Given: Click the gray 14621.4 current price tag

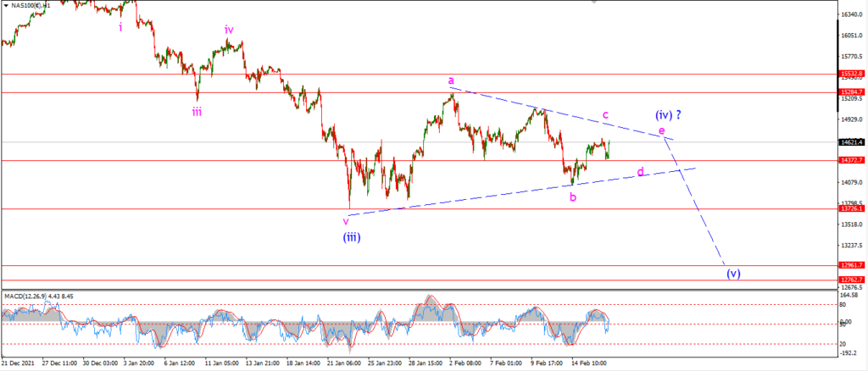Looking at the screenshot, I should [851, 142].
